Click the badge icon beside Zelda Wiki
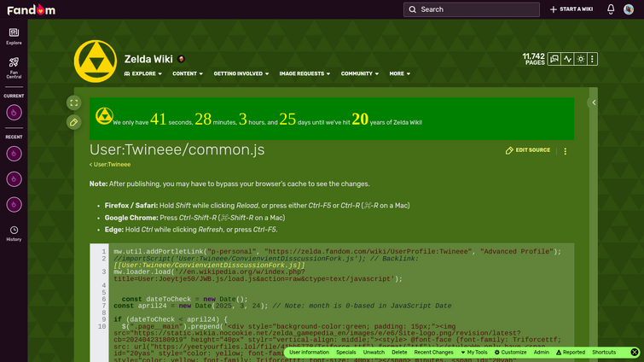 point(181,59)
